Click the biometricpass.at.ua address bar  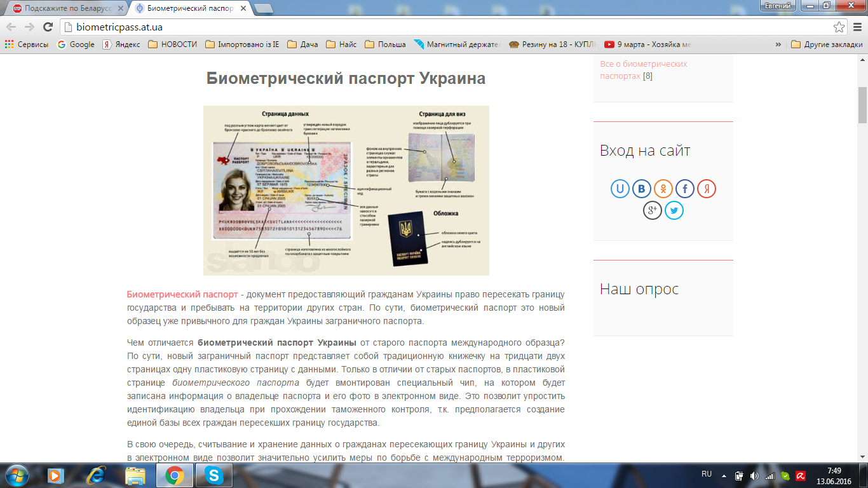(445, 27)
